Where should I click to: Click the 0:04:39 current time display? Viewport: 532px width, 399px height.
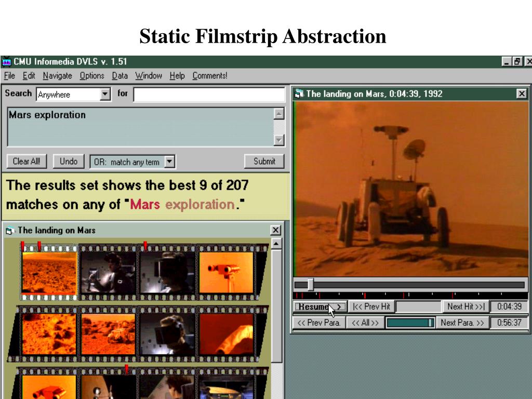pyautogui.click(x=509, y=307)
